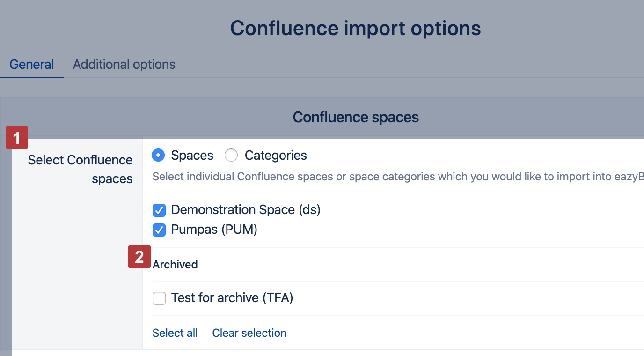
Task: Click the Select all link
Action: click(175, 333)
